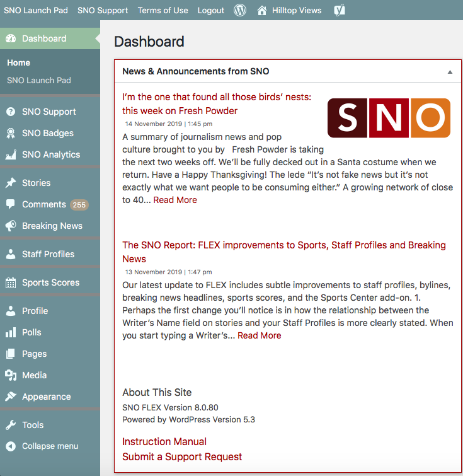The height and width of the screenshot is (476, 463).
Task: Click Read More under Fresh Powder summary
Action: click(175, 200)
